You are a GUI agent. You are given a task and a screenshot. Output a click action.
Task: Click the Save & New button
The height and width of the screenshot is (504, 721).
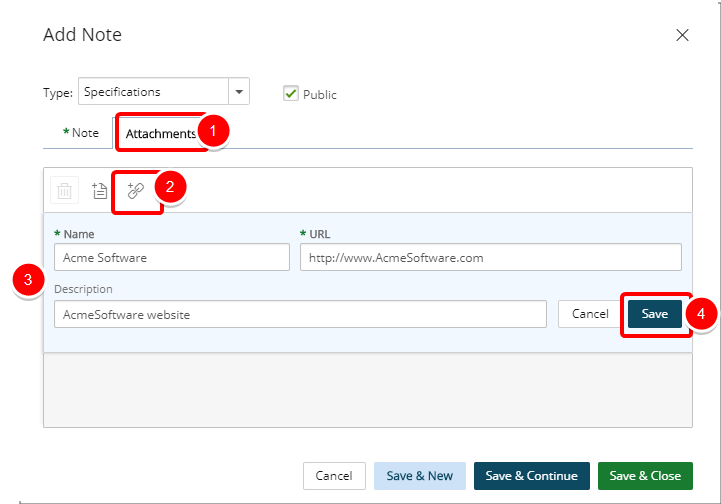(419, 475)
